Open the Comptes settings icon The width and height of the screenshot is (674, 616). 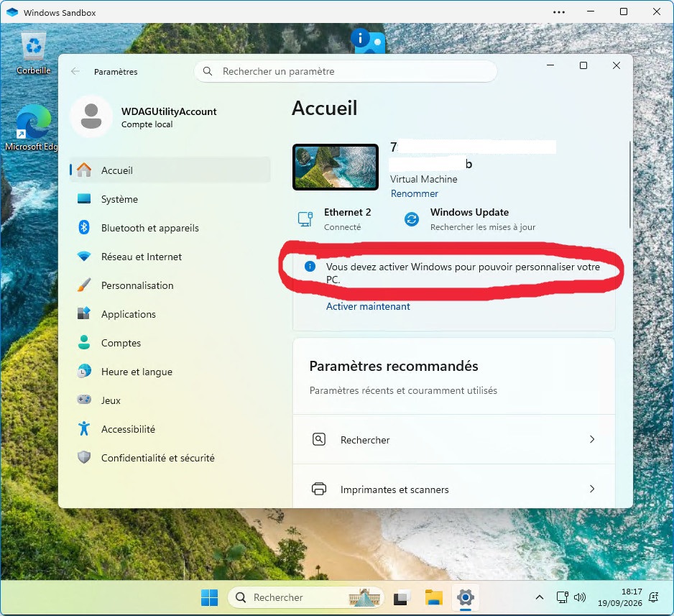pos(84,343)
